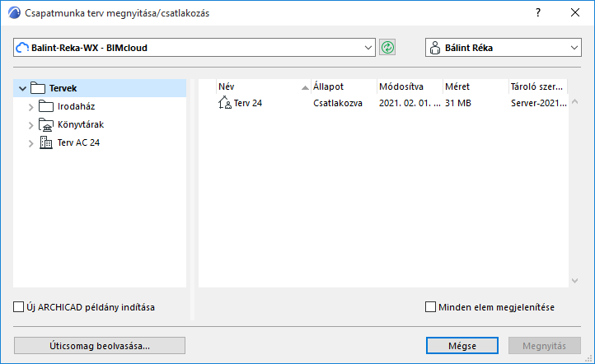The height and width of the screenshot is (364, 595).
Task: Click the 2021. 02. 01. modified date cell
Action: (x=410, y=103)
